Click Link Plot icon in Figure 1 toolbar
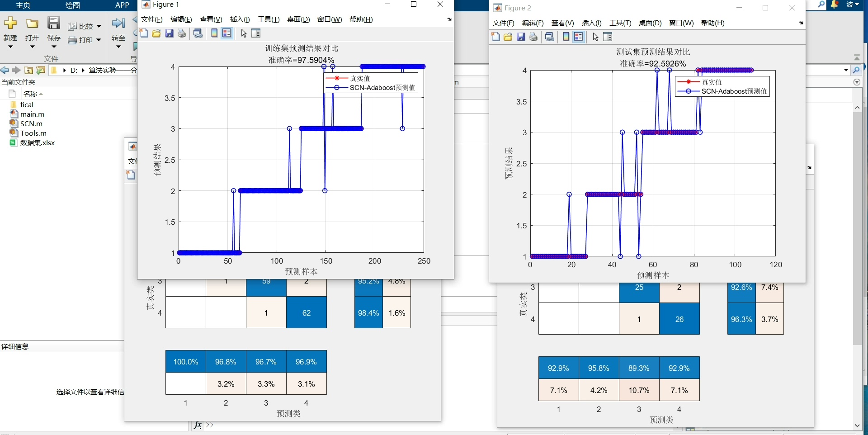Screen dimensions: 868x435 coord(198,33)
